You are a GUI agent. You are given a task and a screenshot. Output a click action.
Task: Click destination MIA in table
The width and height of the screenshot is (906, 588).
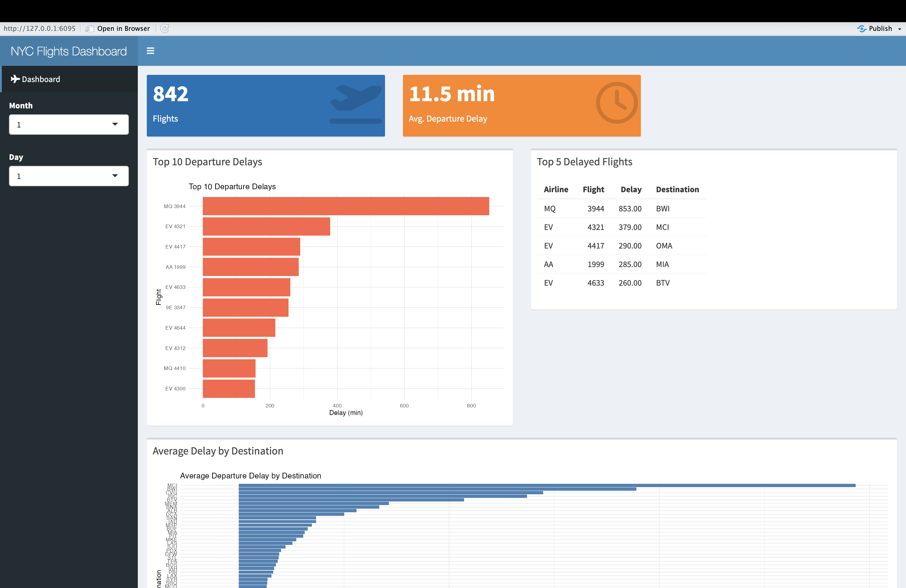pyautogui.click(x=662, y=264)
